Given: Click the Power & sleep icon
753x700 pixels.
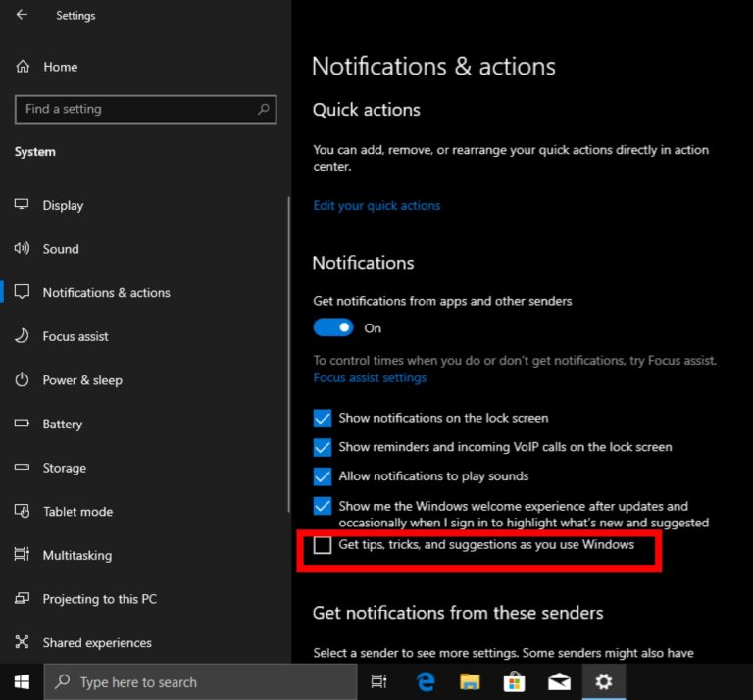Looking at the screenshot, I should pos(22,379).
